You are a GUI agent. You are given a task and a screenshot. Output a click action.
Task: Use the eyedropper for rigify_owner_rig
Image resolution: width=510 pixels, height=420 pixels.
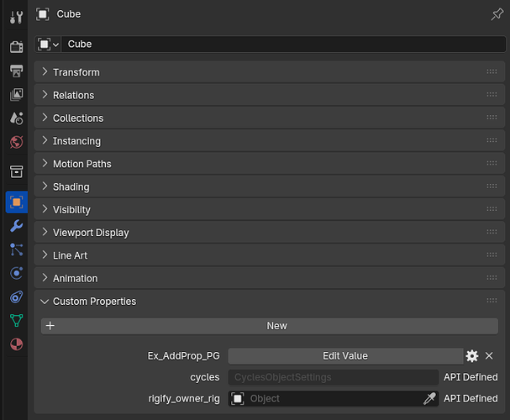pyautogui.click(x=429, y=398)
